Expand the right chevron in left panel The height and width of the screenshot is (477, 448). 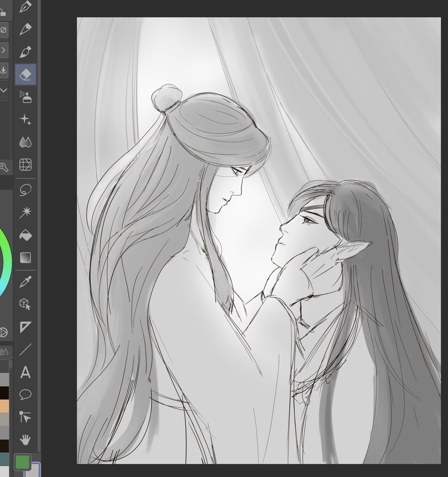(3, 50)
